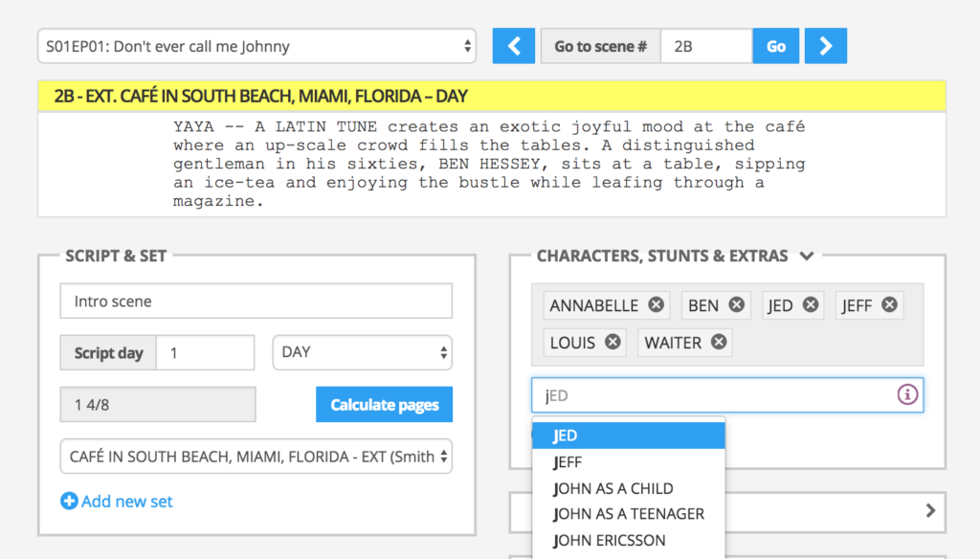Viewport: 980px width, 559px height.
Task: Open the DAY time-of-day dropdown
Action: pos(362,352)
